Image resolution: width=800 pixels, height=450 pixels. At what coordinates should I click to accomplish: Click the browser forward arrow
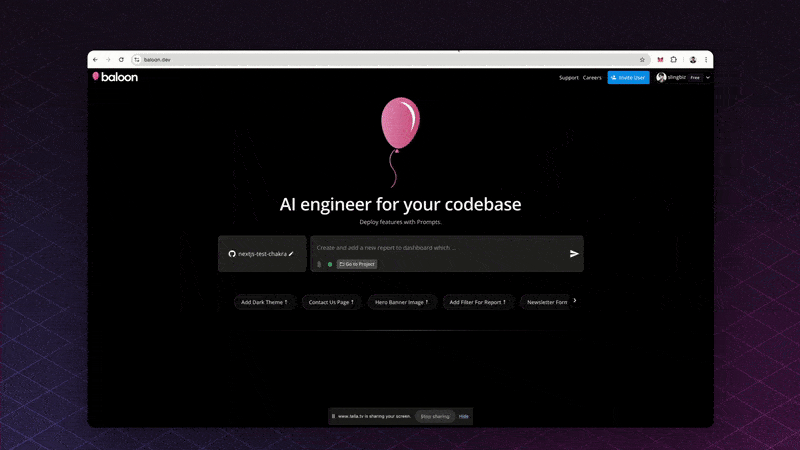(108, 60)
